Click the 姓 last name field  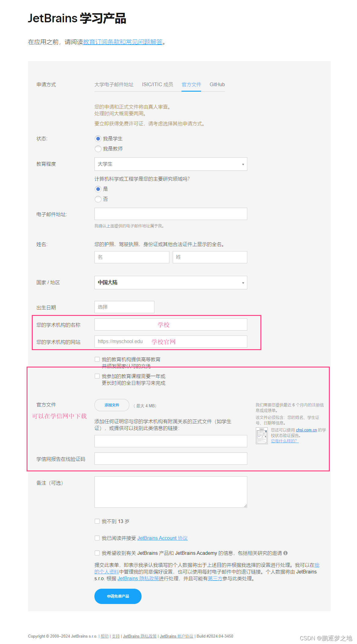click(210, 257)
